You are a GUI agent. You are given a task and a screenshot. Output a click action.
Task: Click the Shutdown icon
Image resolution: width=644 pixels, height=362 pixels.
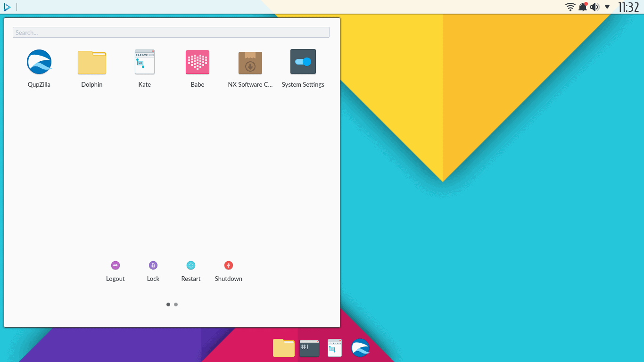[x=229, y=265]
